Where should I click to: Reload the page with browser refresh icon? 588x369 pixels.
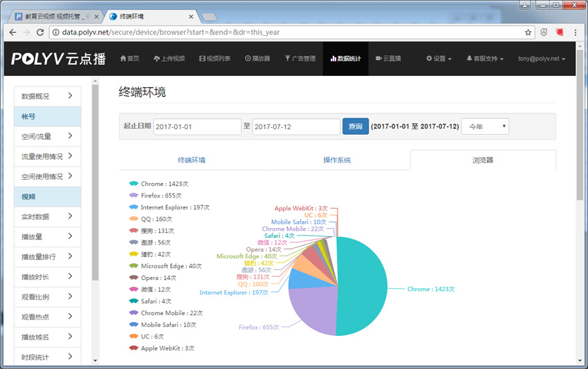coord(40,32)
